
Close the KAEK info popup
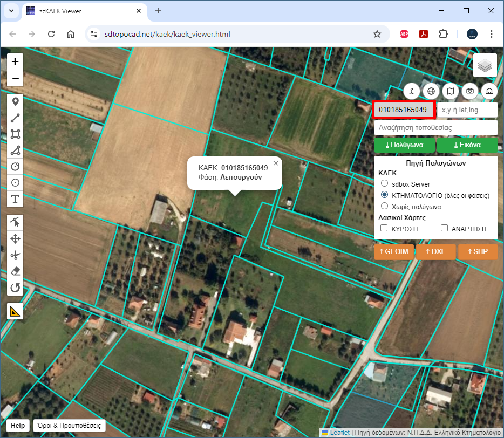(276, 163)
